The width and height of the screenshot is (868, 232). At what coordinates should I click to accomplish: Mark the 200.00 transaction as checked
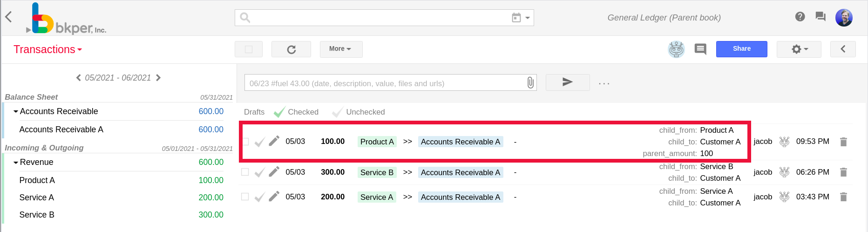click(x=260, y=197)
